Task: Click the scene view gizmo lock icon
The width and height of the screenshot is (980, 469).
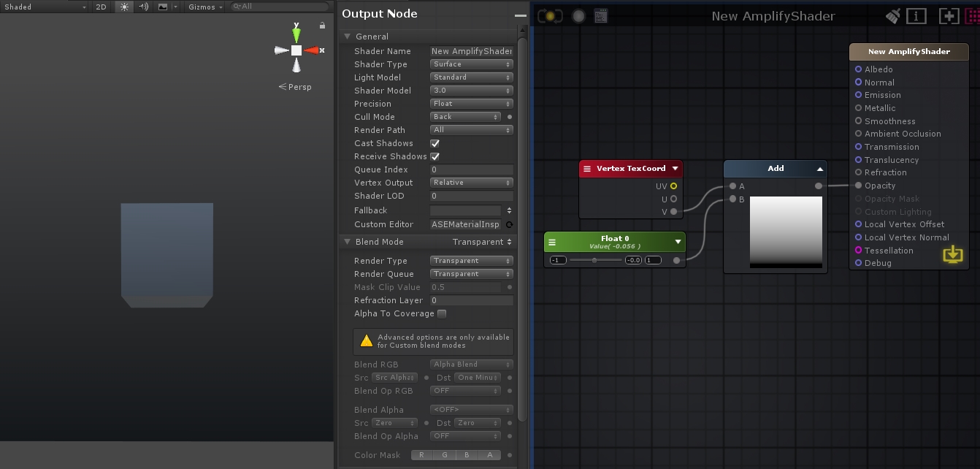Action: pyautogui.click(x=322, y=26)
